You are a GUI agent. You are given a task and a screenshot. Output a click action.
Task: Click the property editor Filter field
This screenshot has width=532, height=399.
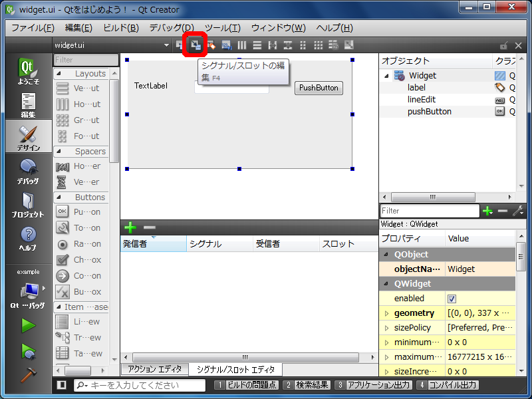[x=429, y=211]
